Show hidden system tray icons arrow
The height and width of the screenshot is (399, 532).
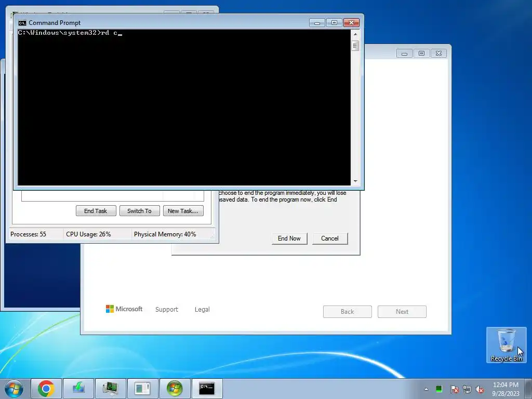pyautogui.click(x=426, y=389)
